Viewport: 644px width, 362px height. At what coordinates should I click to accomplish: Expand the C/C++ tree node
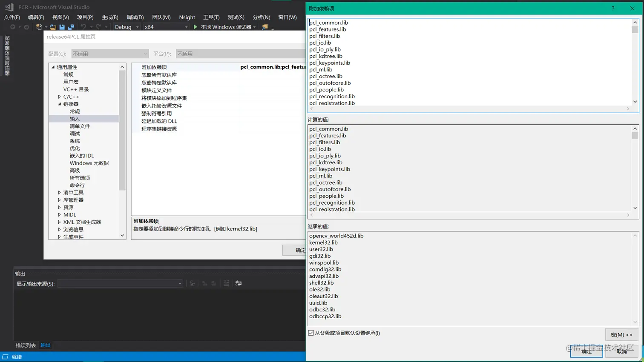(60, 97)
